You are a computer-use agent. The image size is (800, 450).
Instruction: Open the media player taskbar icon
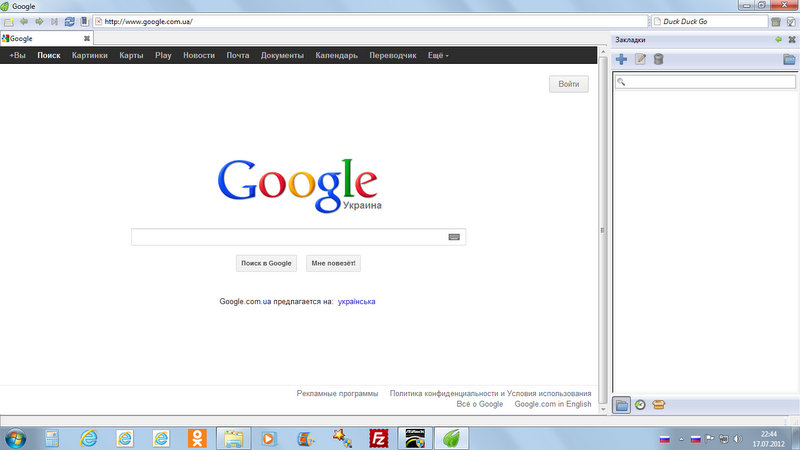269,438
